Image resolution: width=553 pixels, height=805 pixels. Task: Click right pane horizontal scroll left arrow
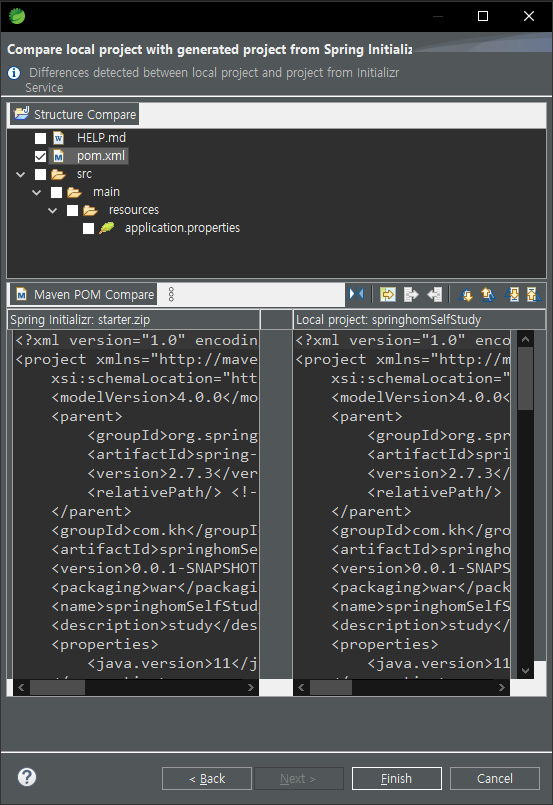coord(301,687)
